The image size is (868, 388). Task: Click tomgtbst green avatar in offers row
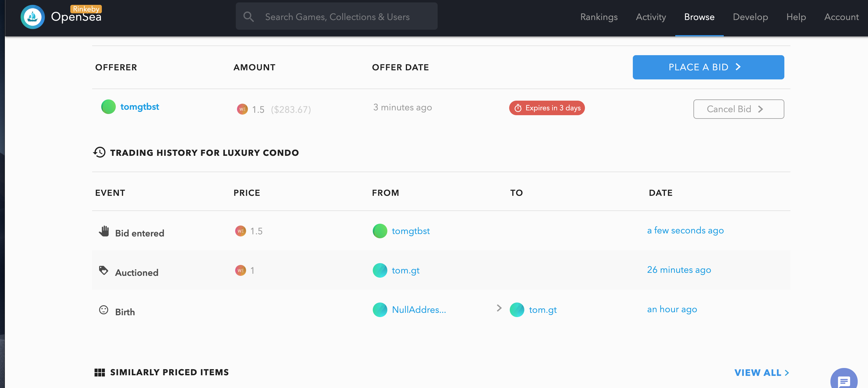[108, 107]
